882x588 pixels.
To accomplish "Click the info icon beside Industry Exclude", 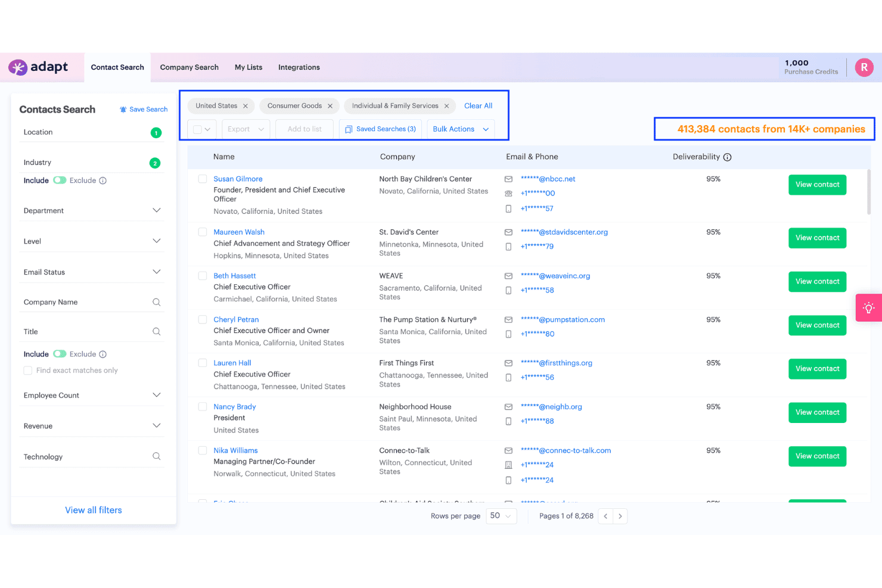I will (103, 181).
